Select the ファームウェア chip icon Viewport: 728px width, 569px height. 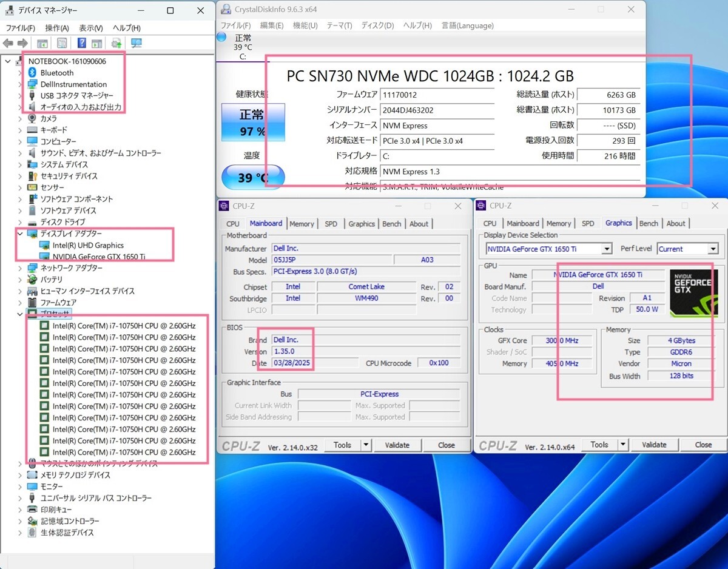point(32,302)
